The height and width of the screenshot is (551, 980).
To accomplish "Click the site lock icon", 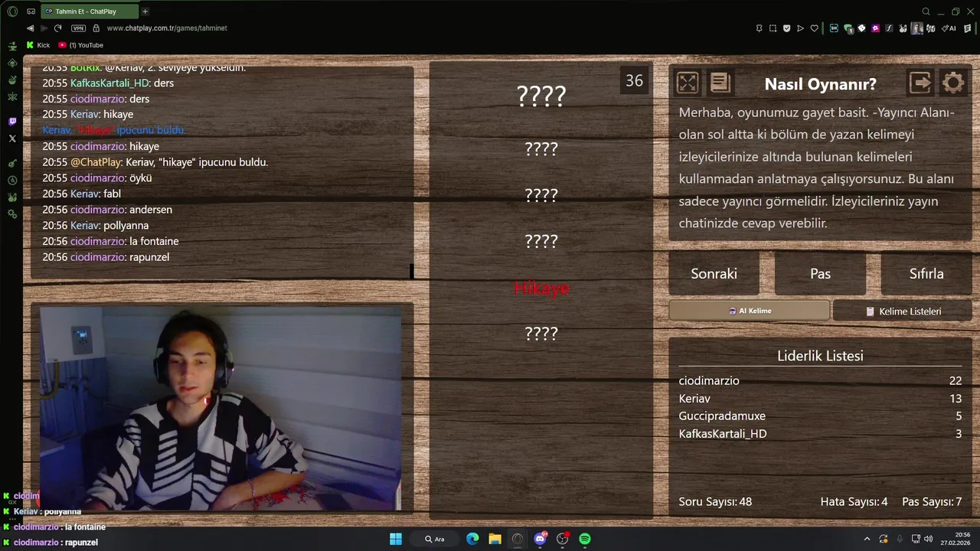I will pyautogui.click(x=96, y=28).
